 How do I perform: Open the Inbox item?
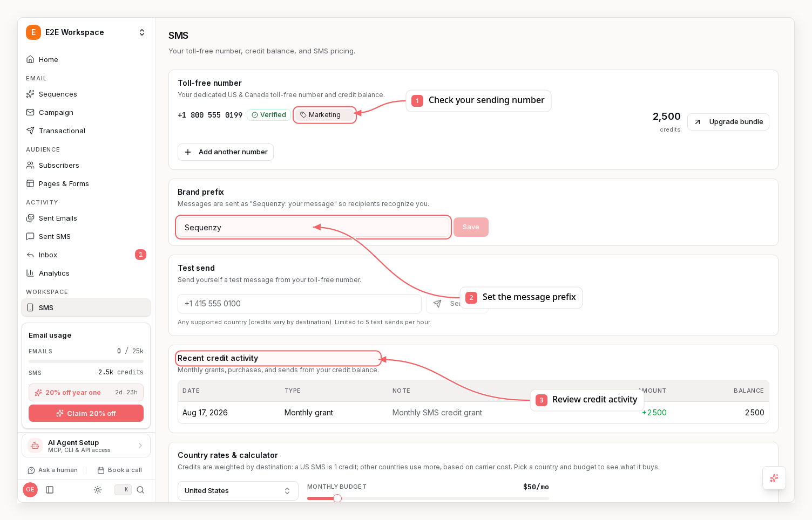click(x=86, y=255)
